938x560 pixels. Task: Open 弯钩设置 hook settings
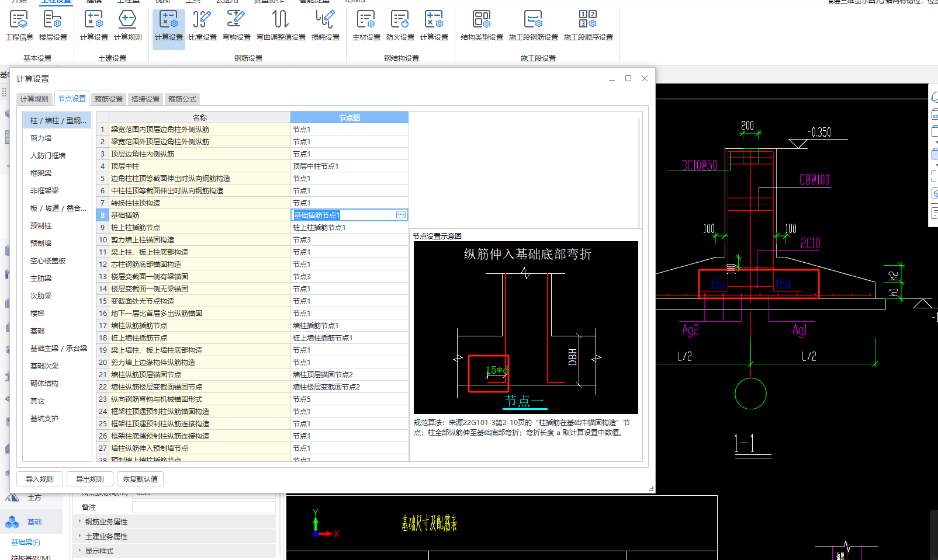[237, 26]
